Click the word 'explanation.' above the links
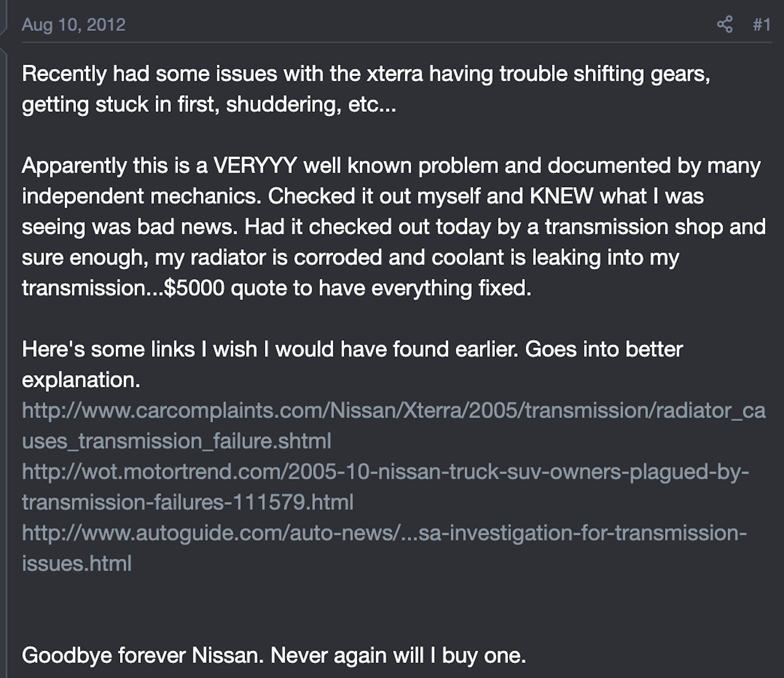 (81, 380)
